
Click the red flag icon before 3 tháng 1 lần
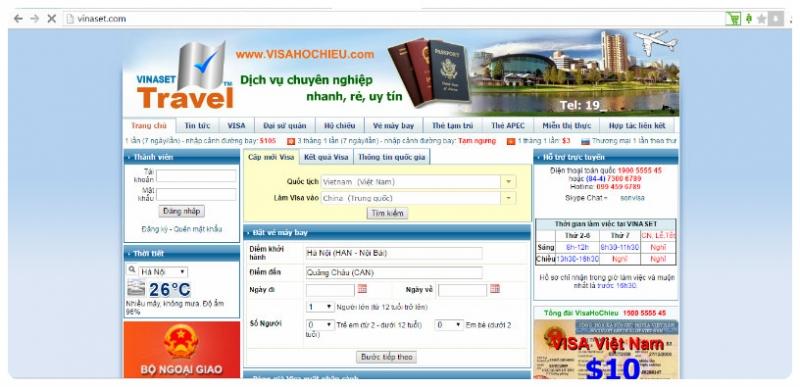click(291, 141)
